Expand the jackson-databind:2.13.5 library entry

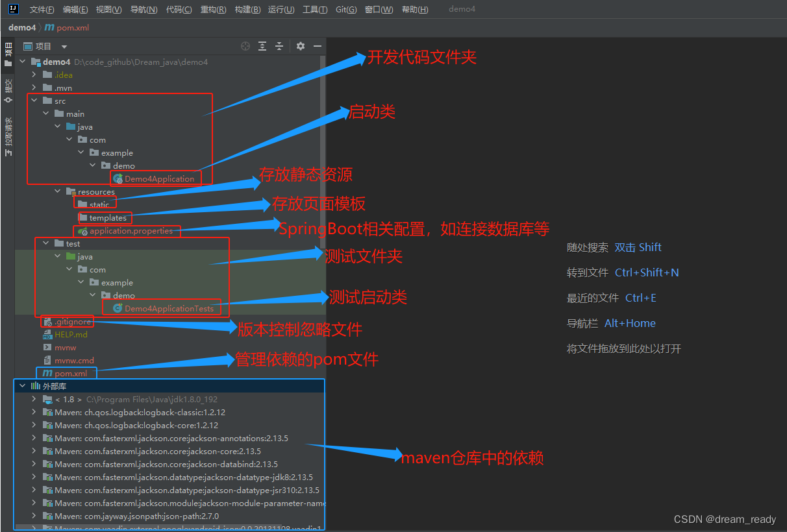point(34,464)
